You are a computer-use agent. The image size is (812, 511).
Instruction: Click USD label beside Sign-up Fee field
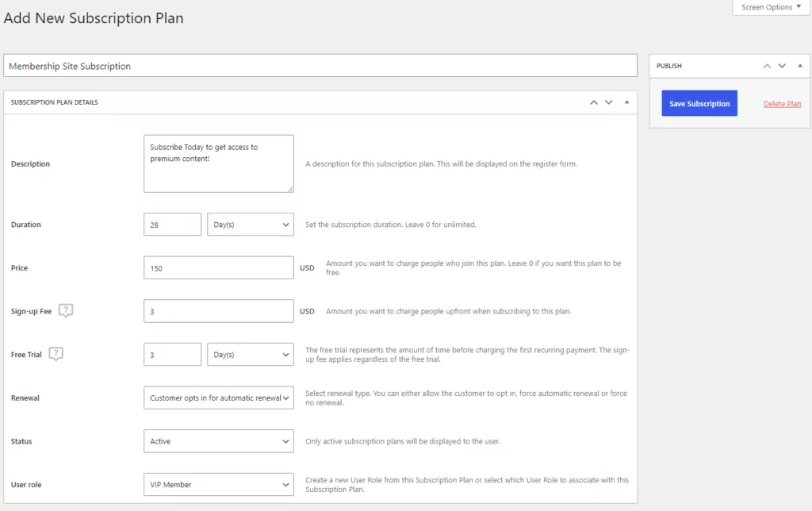click(x=307, y=311)
